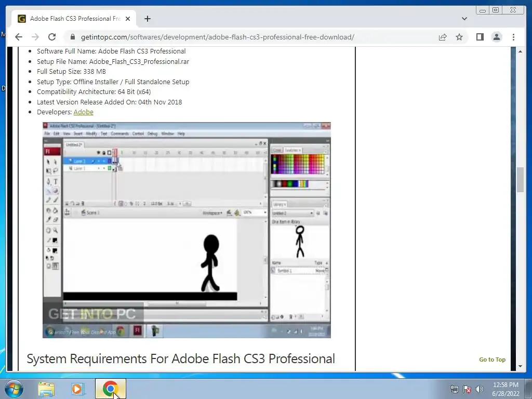Screen dimensions: 532x399
Task: Launch Windows Media Player from the taskbar
Action: (x=77, y=389)
